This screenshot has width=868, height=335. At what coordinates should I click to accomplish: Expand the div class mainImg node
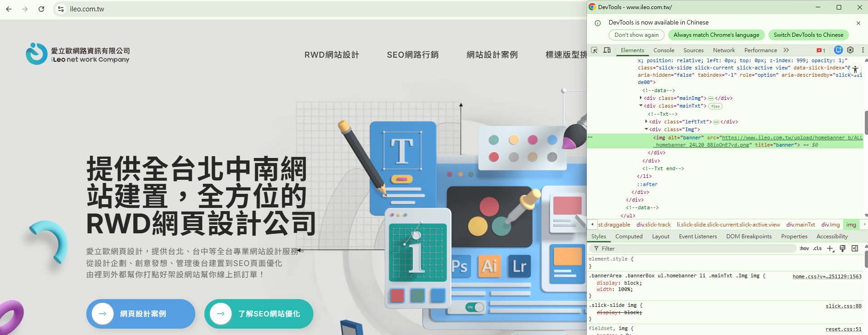click(641, 98)
